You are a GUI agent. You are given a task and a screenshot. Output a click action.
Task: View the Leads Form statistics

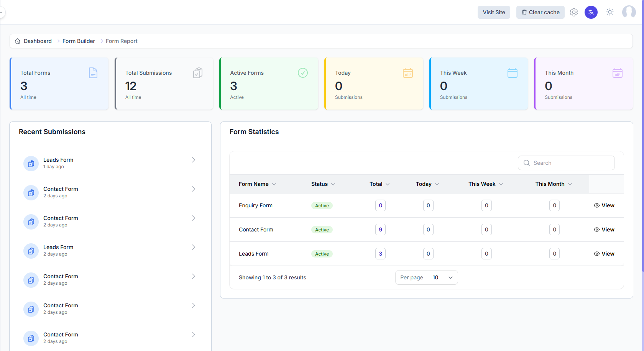point(604,254)
